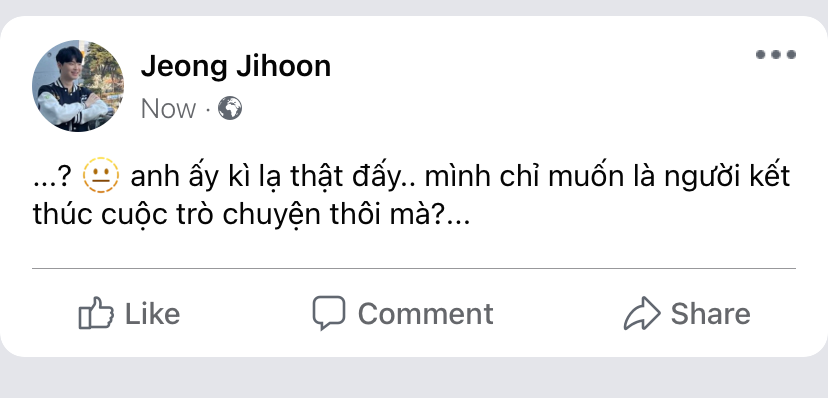Select the Like text label
The image size is (828, 398).
pyautogui.click(x=152, y=314)
